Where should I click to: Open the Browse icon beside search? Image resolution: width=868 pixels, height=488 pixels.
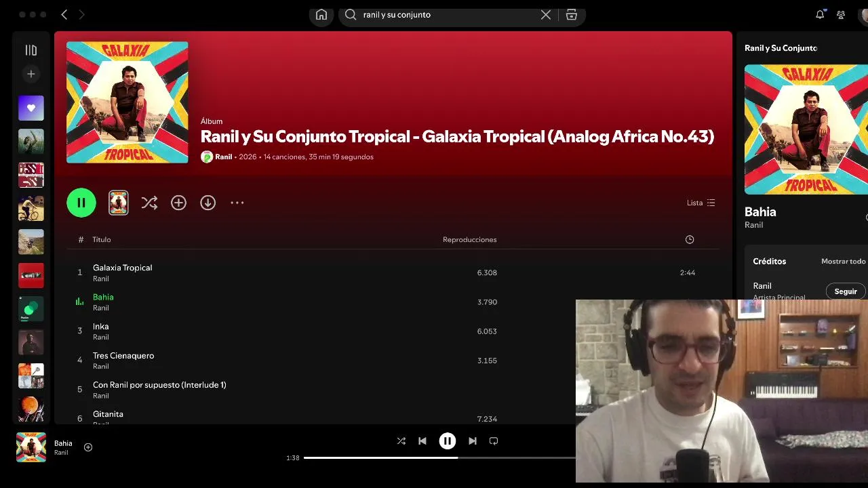tap(572, 14)
